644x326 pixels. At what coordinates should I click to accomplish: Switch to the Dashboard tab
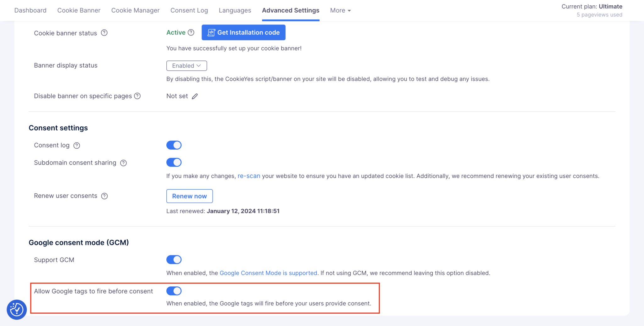30,10
